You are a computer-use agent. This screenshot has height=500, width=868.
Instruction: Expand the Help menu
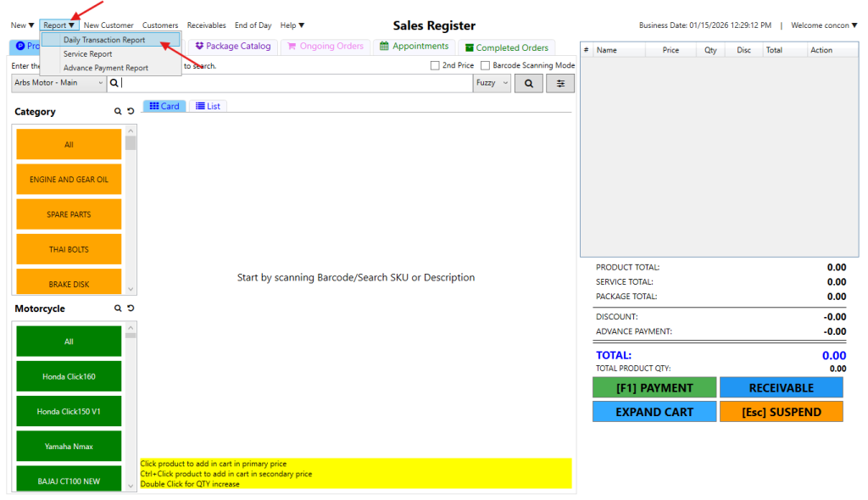(292, 25)
